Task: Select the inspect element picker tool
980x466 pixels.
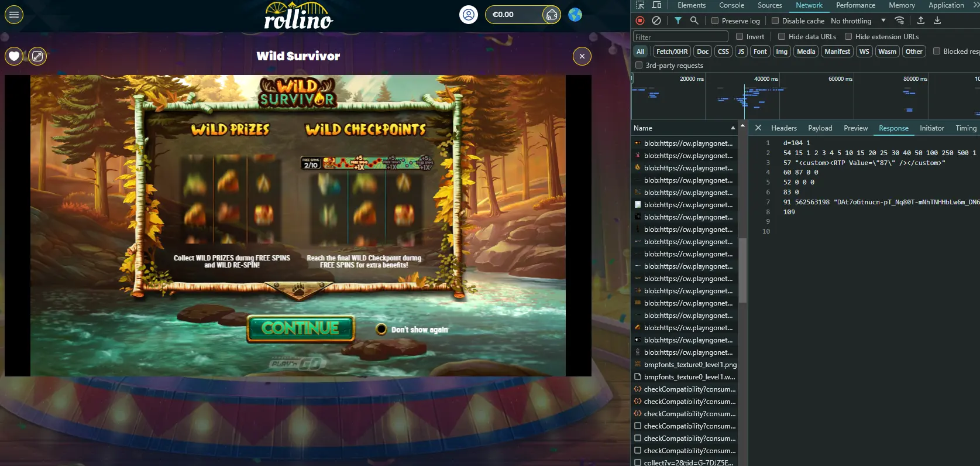Action: 640,5
